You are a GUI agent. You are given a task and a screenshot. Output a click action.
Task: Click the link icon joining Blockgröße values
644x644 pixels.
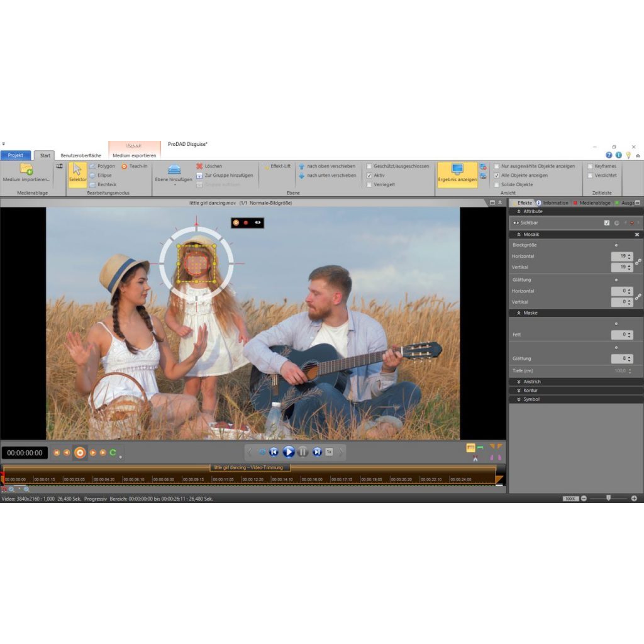[638, 262]
